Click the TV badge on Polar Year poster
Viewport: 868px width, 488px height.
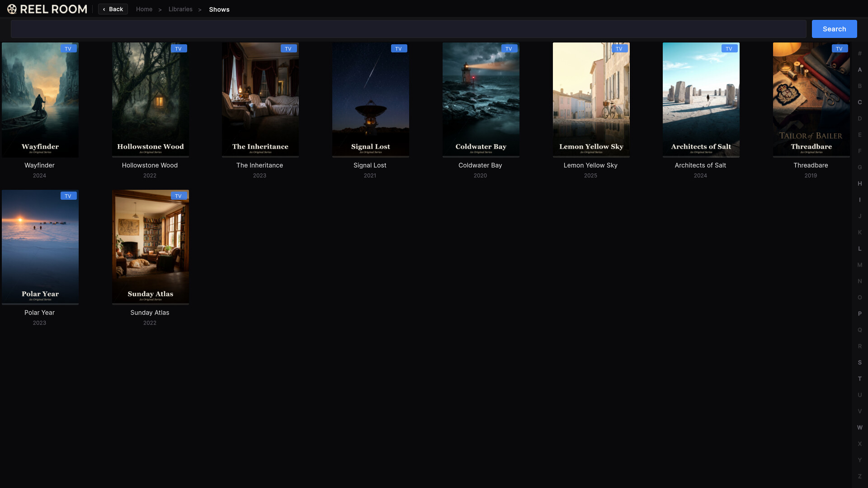(68, 196)
